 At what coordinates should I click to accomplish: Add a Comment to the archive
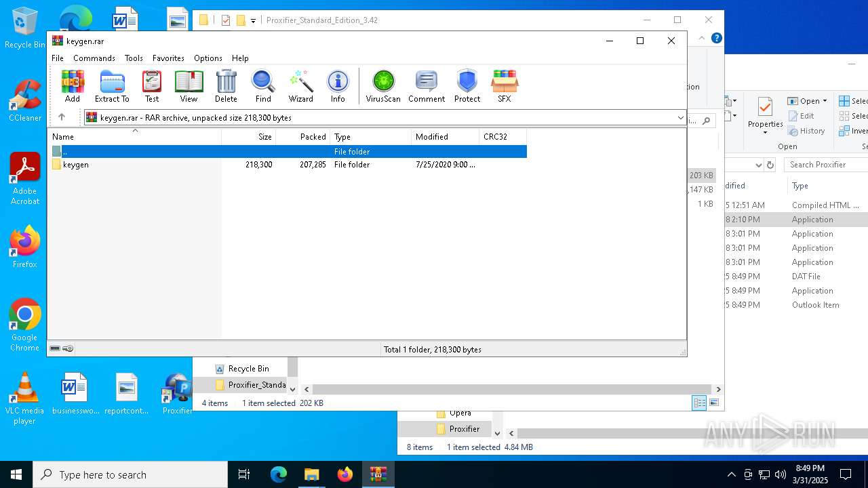click(427, 86)
